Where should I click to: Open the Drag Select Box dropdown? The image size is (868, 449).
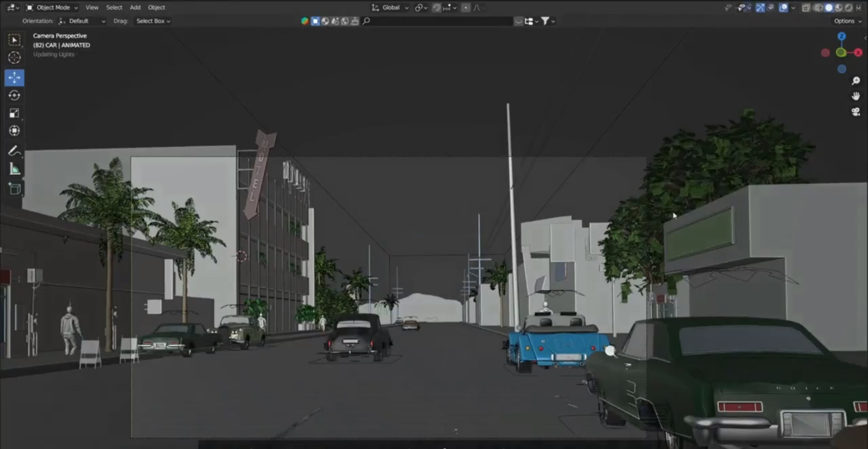click(153, 21)
